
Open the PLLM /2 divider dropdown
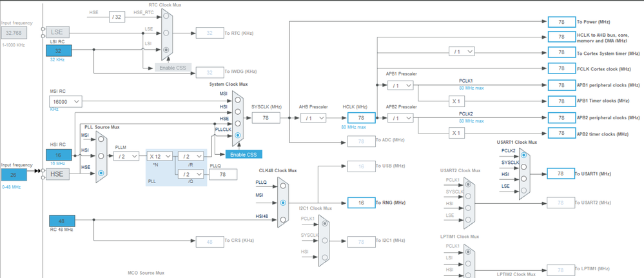pyautogui.click(x=126, y=156)
